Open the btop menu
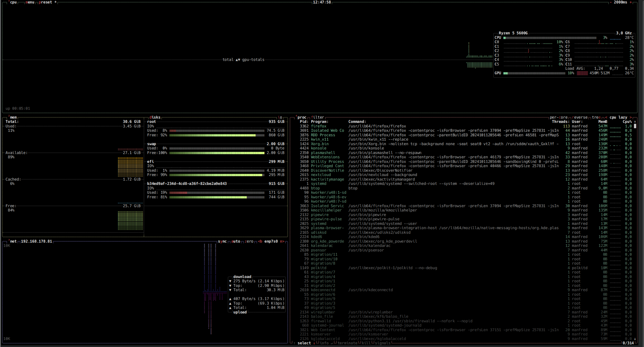Image resolution: width=644 pixels, height=347 pixels. [30, 2]
